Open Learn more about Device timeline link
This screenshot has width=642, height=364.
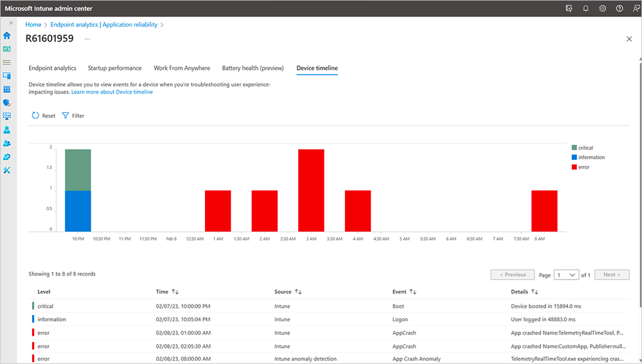pyautogui.click(x=112, y=92)
